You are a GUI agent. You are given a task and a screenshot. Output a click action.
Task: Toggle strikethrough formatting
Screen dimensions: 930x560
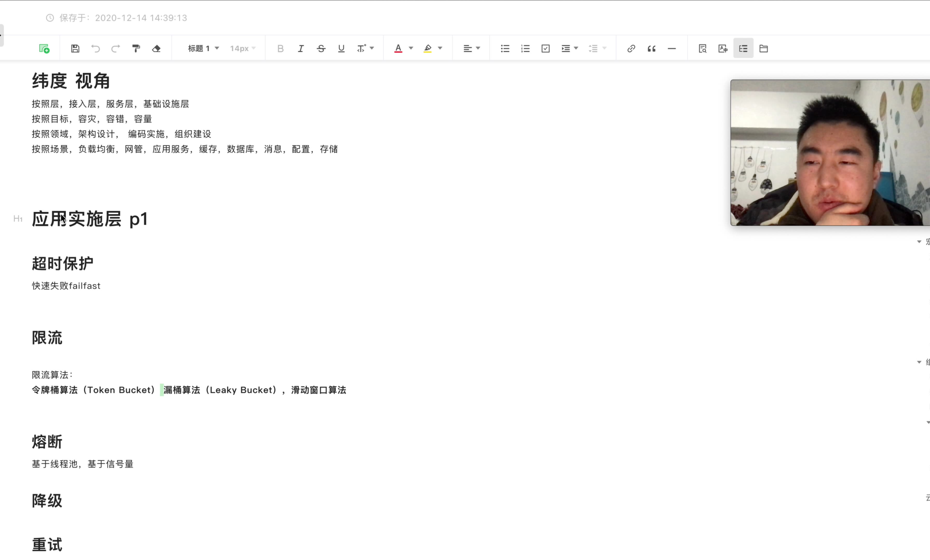(321, 49)
